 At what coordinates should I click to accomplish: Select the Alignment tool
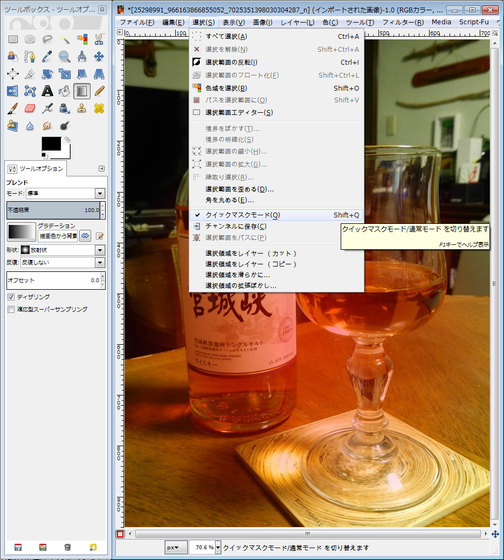coord(13,74)
